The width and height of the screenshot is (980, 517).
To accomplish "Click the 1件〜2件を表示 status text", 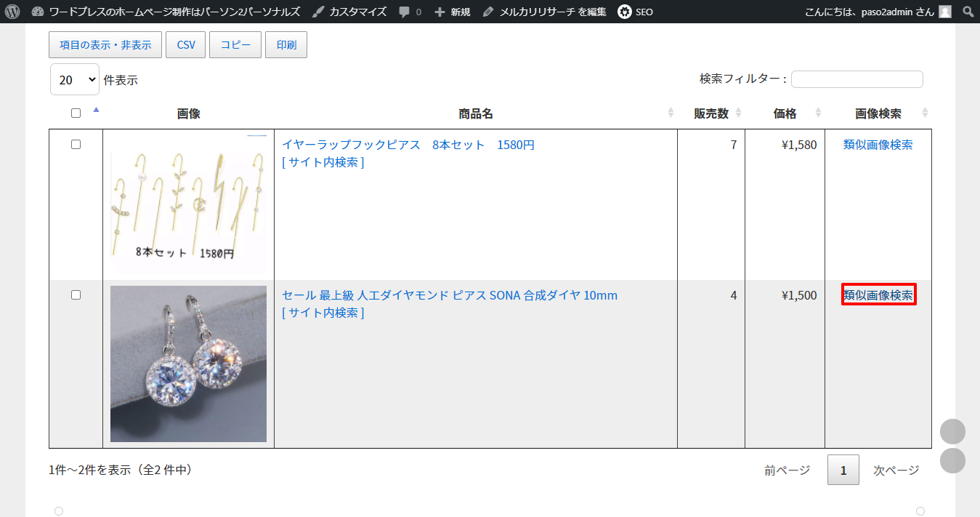I will coord(121,470).
